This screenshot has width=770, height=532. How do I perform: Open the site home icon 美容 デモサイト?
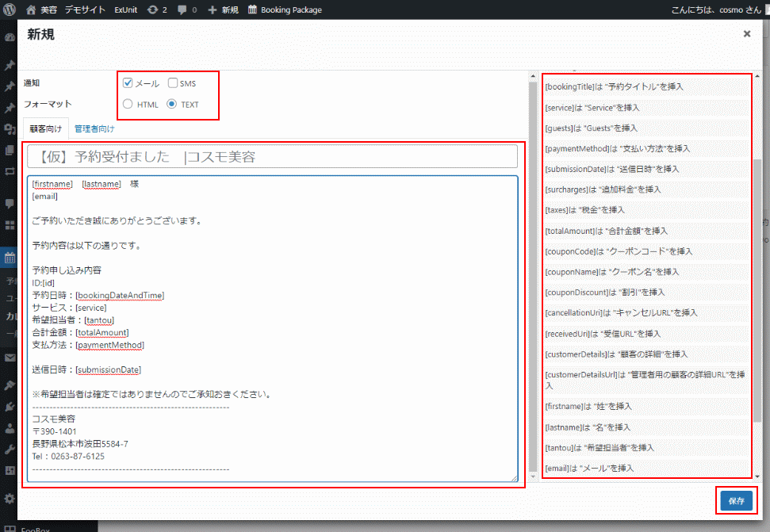[31, 10]
